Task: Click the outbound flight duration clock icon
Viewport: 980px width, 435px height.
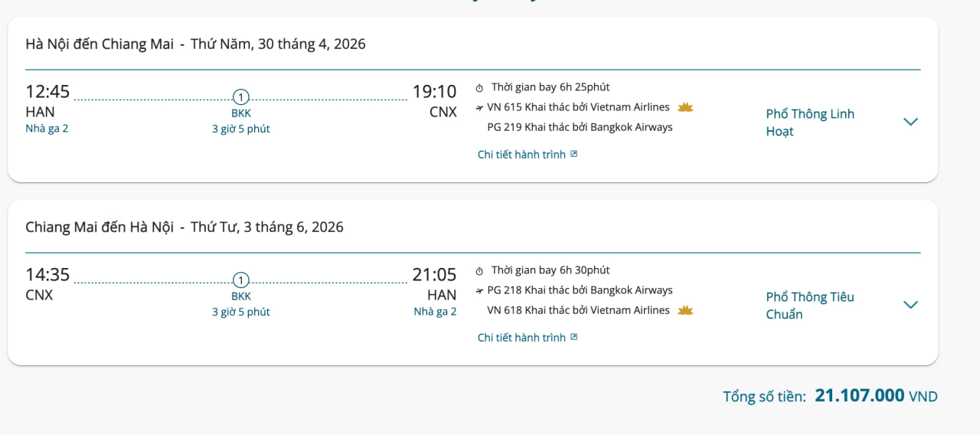Action: [x=480, y=88]
